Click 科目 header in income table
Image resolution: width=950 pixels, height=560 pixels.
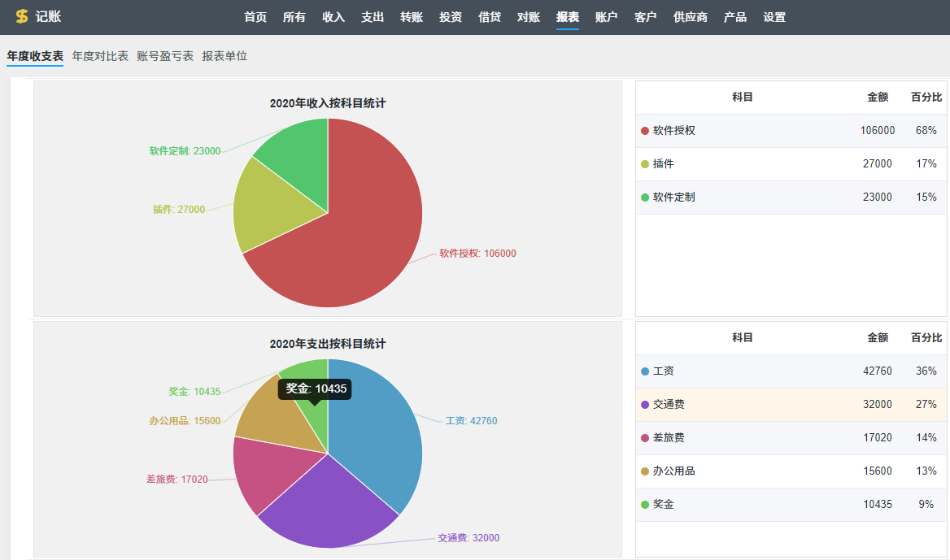[x=742, y=97]
